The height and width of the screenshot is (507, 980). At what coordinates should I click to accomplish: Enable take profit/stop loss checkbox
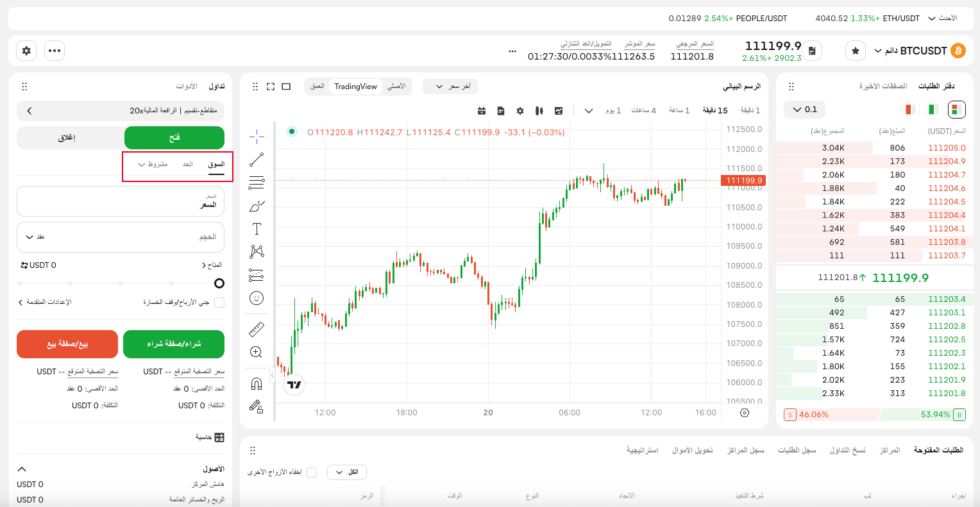pos(219,302)
